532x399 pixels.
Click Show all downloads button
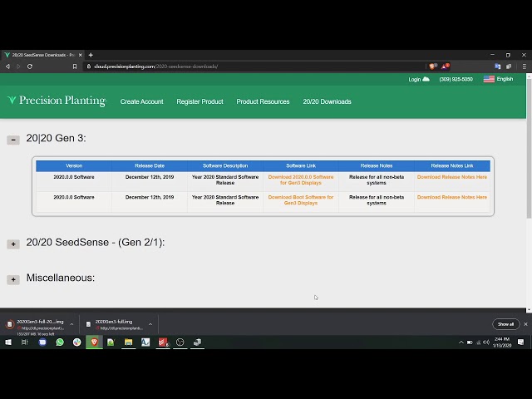tap(505, 324)
